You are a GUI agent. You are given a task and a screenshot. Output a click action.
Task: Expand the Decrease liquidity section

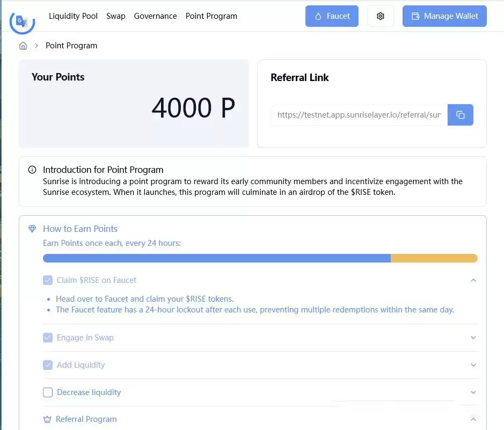click(473, 392)
